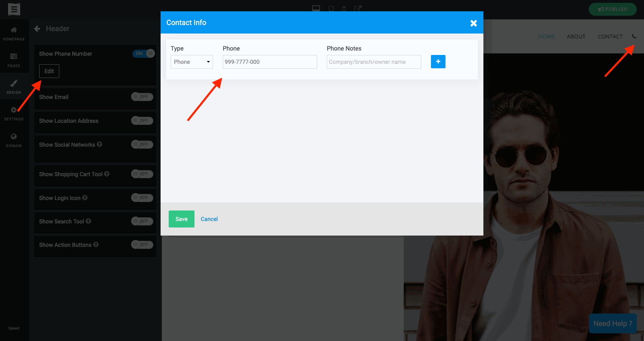Click the Phone number input field
Image resolution: width=644 pixels, height=341 pixels.
pyautogui.click(x=270, y=62)
